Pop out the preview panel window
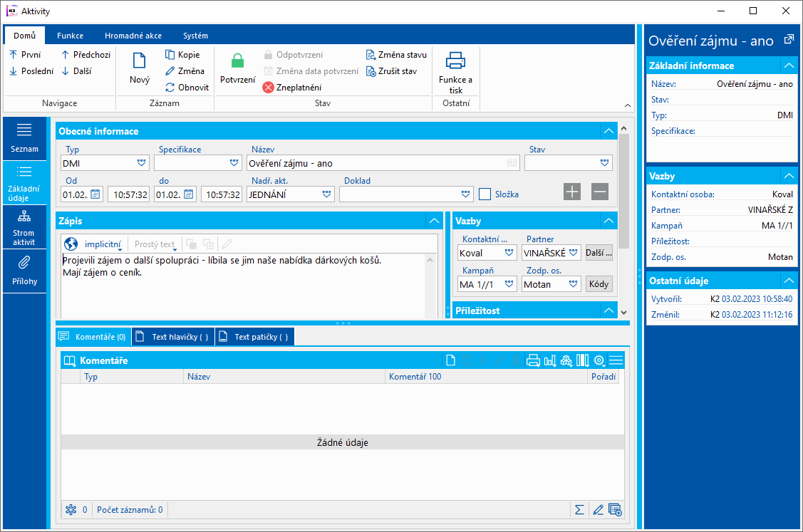 click(x=789, y=39)
